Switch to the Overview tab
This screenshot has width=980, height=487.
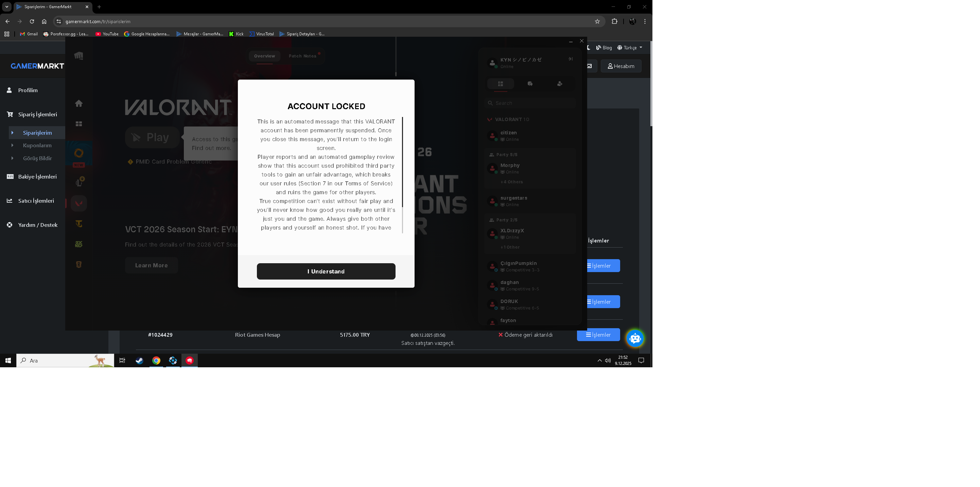click(x=264, y=56)
